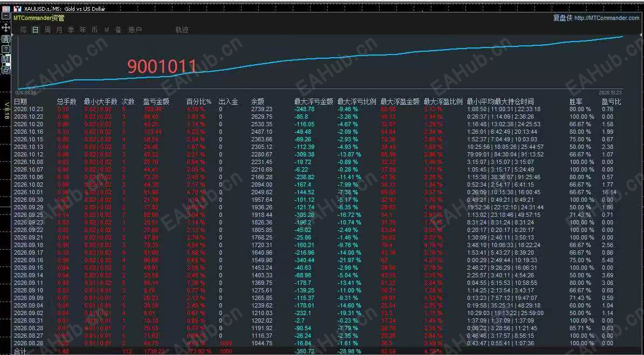
Task: Click the 余额 column header
Action: tap(257, 101)
